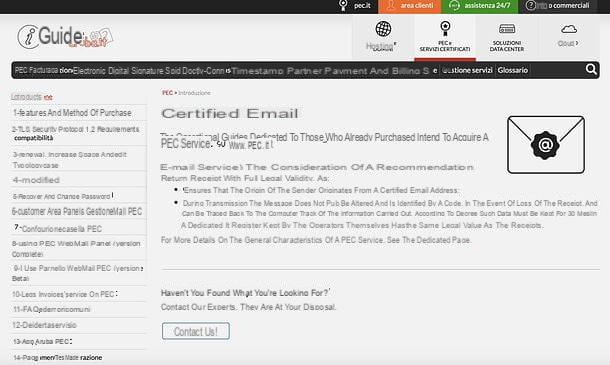Open Gestione servizi menu item
Screen dimensions: 610x365
tap(467, 70)
